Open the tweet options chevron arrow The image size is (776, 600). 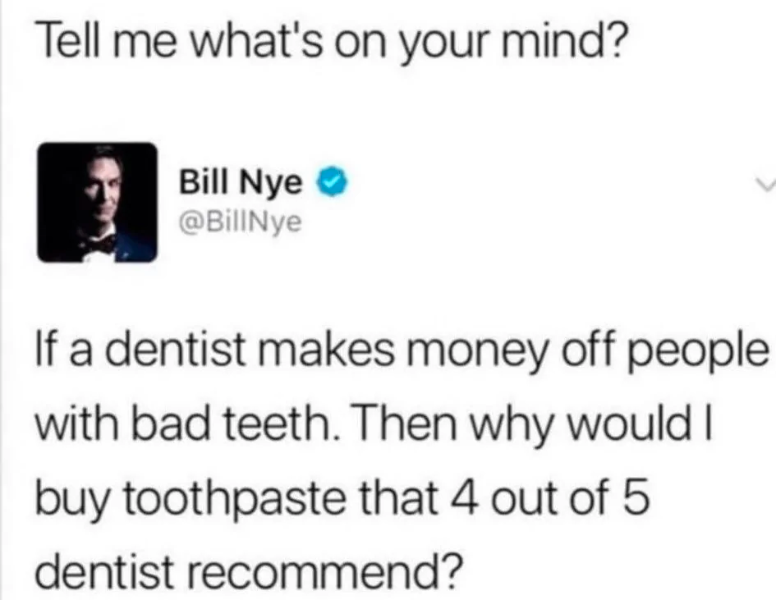click(x=765, y=186)
